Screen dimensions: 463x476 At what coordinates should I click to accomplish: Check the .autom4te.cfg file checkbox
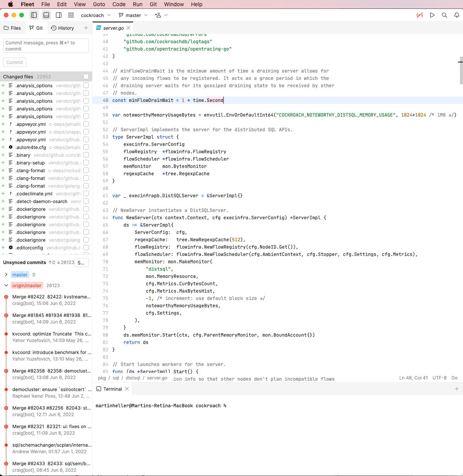pyautogui.click(x=86, y=147)
